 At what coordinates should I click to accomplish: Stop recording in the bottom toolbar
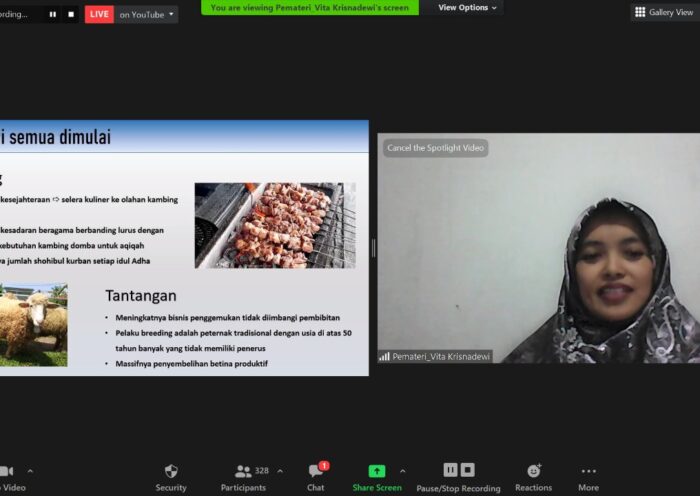pyautogui.click(x=467, y=470)
